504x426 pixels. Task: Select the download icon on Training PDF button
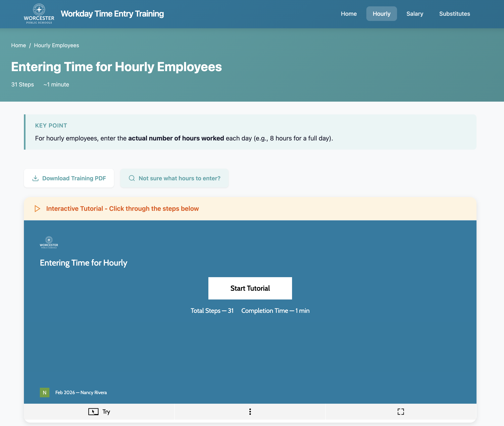click(35, 178)
